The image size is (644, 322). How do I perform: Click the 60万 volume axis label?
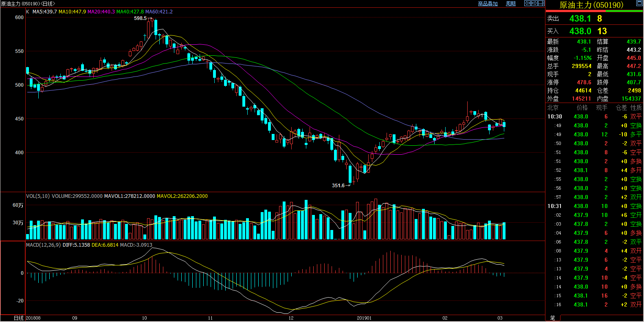click(x=18, y=205)
